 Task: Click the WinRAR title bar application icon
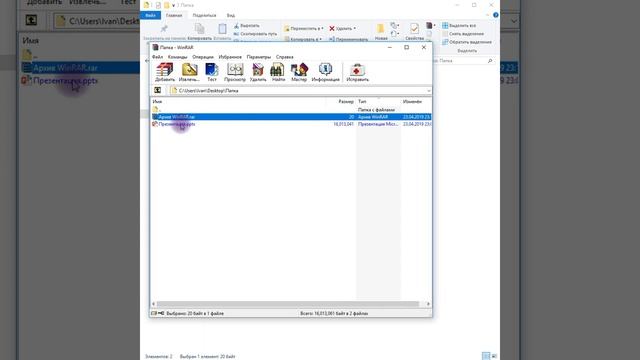[155, 47]
